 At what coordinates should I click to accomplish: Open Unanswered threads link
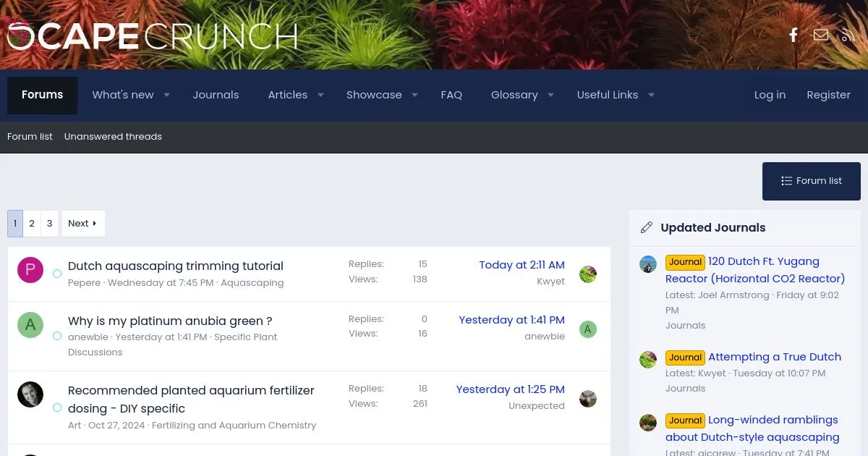pyautogui.click(x=113, y=137)
